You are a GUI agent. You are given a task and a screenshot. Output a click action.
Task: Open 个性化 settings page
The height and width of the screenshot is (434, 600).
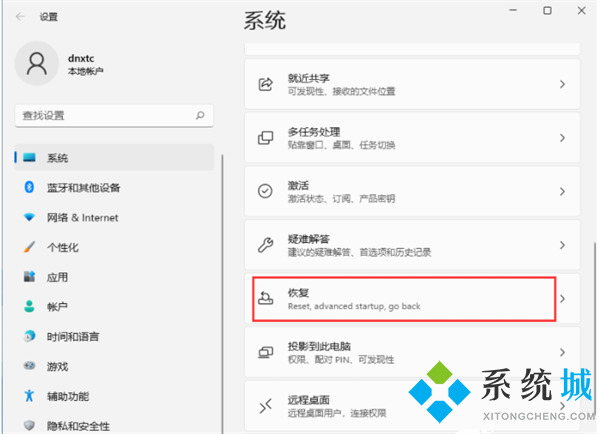[x=114, y=247]
